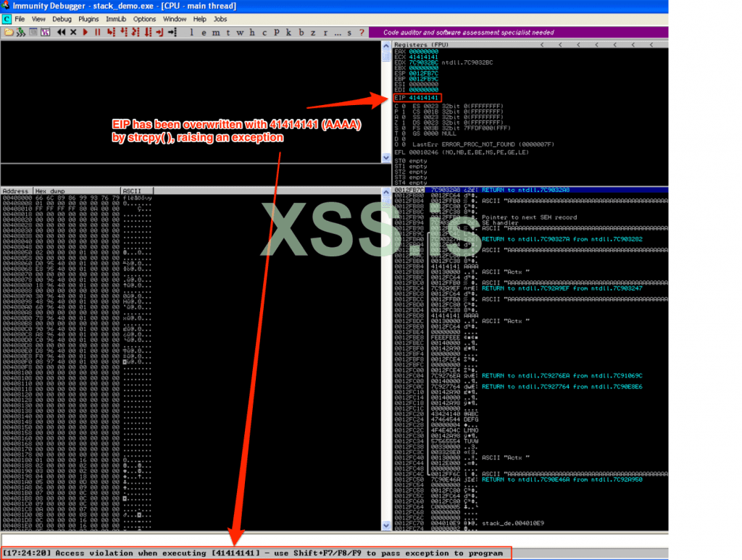Select stack row 'Pointer to next SEH record'
The image size is (742, 560).
coord(530,217)
